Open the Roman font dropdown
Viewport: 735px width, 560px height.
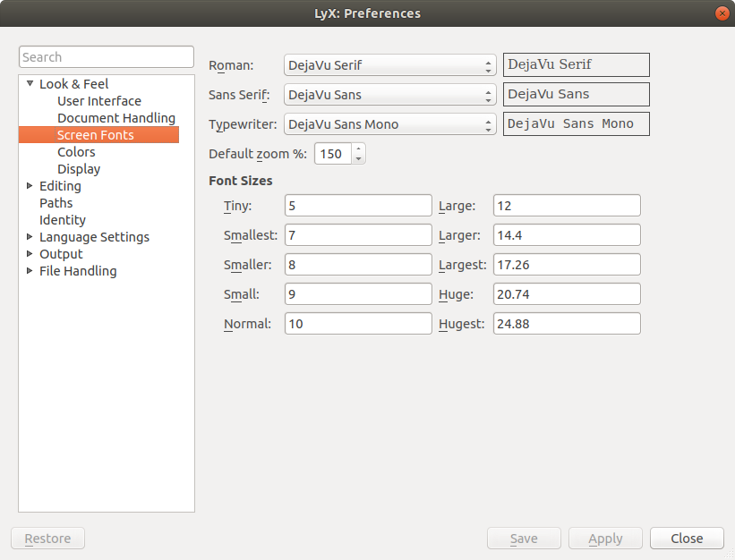tap(389, 65)
